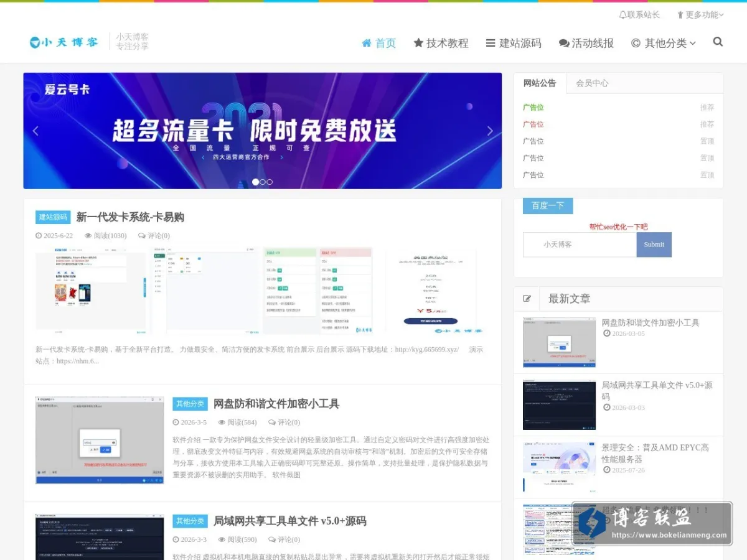
Task: Open the 建站源码 navigation item
Action: point(514,43)
